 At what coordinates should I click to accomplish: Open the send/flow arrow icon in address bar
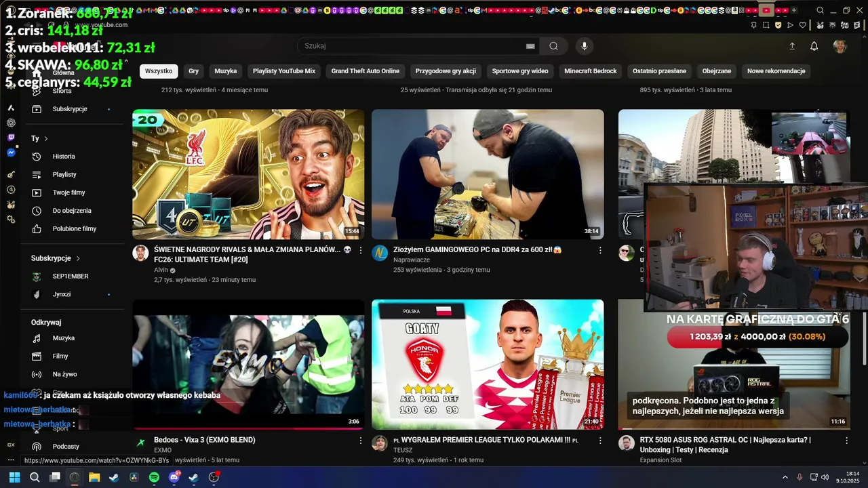click(791, 25)
